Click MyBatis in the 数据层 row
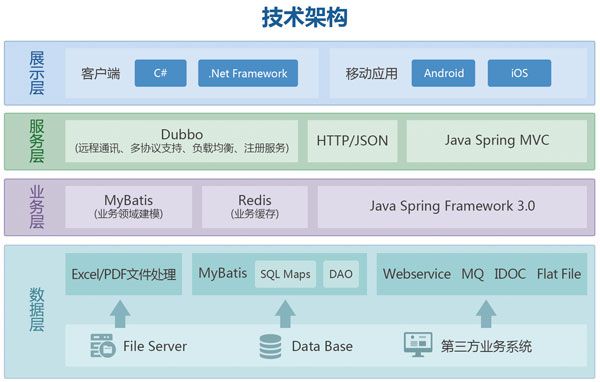The height and width of the screenshot is (382, 600). click(x=223, y=273)
